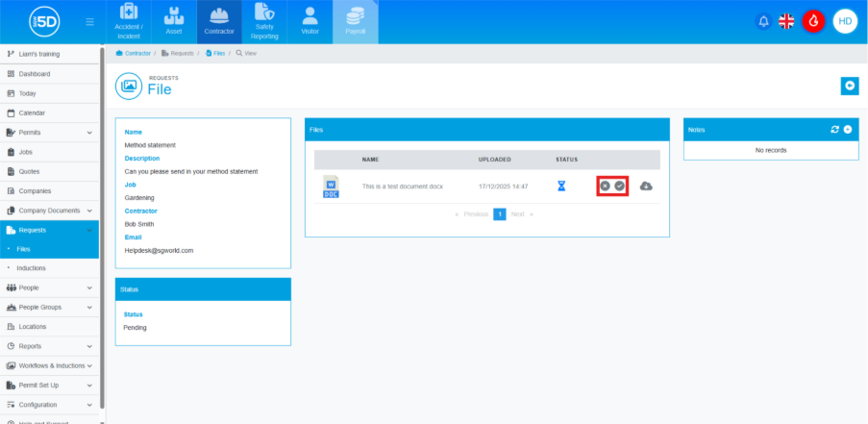Viewport: 868px width, 424px height.
Task: Go to page 1 in pagination
Action: coord(500,214)
